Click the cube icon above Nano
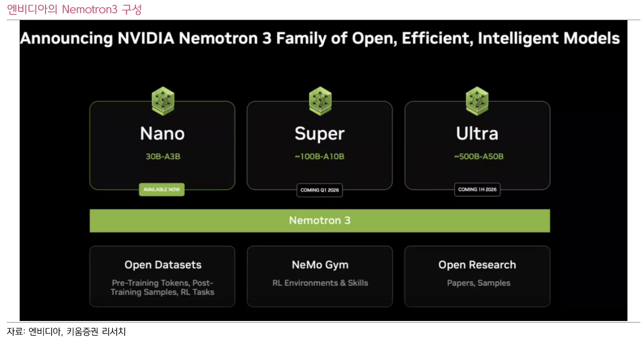This screenshot has width=644, height=337. click(x=162, y=101)
